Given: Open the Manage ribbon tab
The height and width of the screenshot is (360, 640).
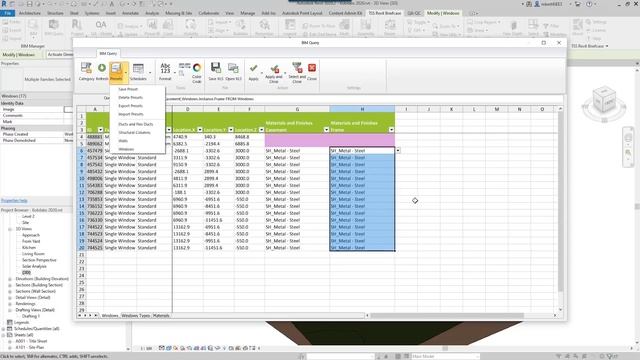Looking at the screenshot, I should point(247,13).
